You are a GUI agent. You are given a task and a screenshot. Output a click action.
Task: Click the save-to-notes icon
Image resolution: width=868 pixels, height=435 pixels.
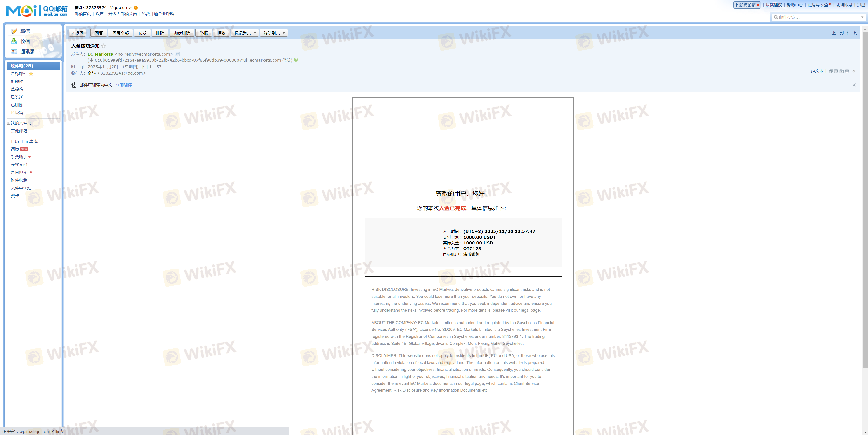click(836, 71)
